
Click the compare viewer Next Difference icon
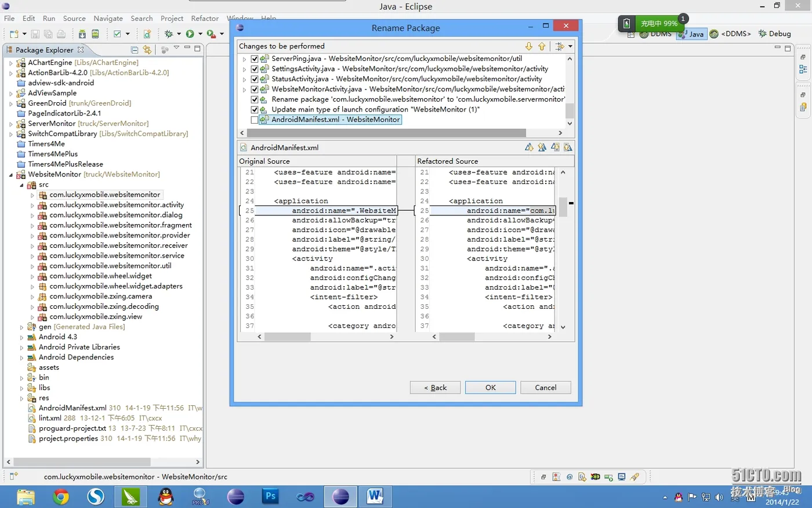pos(529,147)
